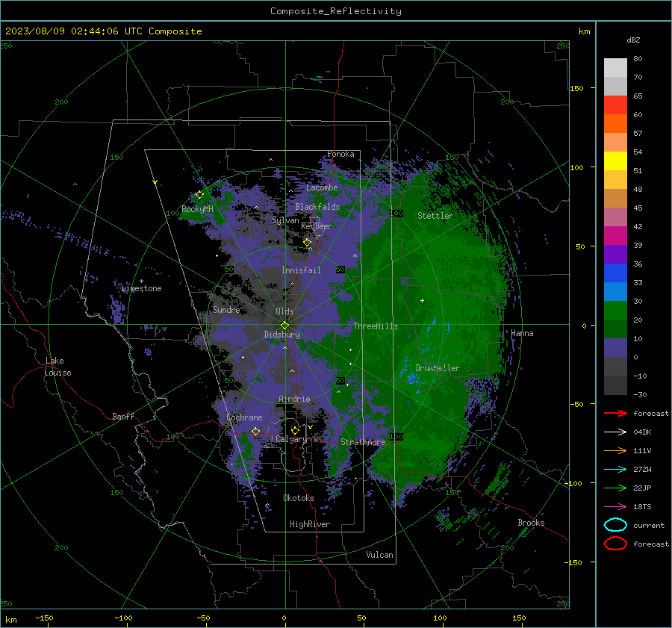
Task: Select the cyan 27ZW arrow icon
Action: (615, 470)
